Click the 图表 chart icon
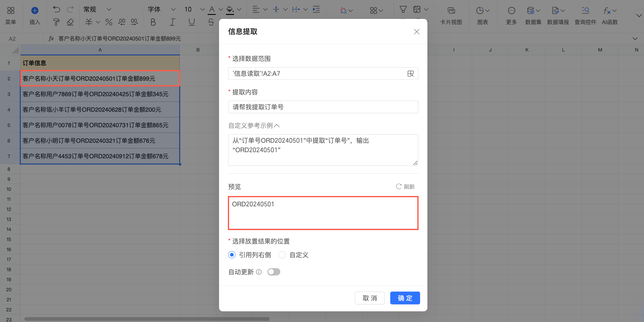 pyautogui.click(x=480, y=11)
